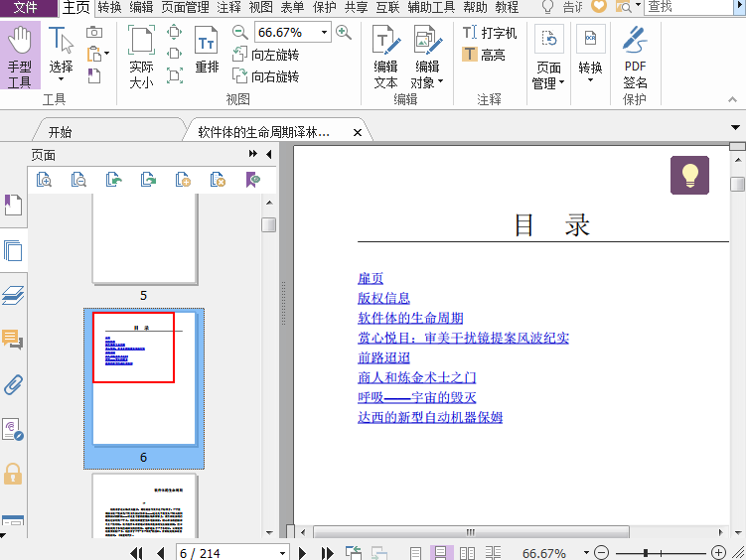Switch to the Comment (注释) ribbon tab

[x=229, y=7]
